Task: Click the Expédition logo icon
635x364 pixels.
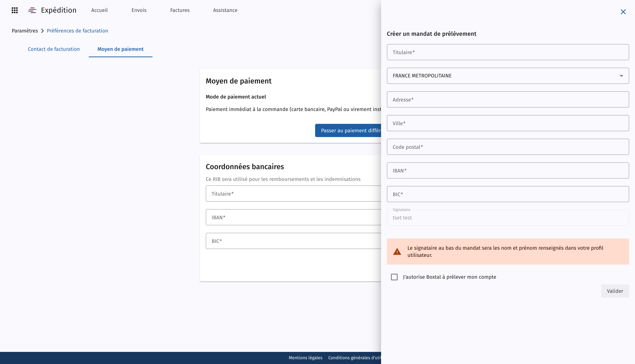Action: [32, 10]
